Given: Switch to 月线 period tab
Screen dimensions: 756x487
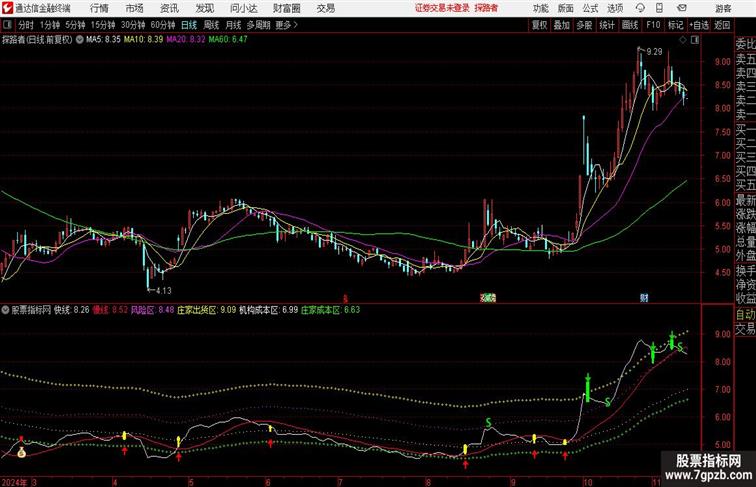Looking at the screenshot, I should pyautogui.click(x=233, y=25).
